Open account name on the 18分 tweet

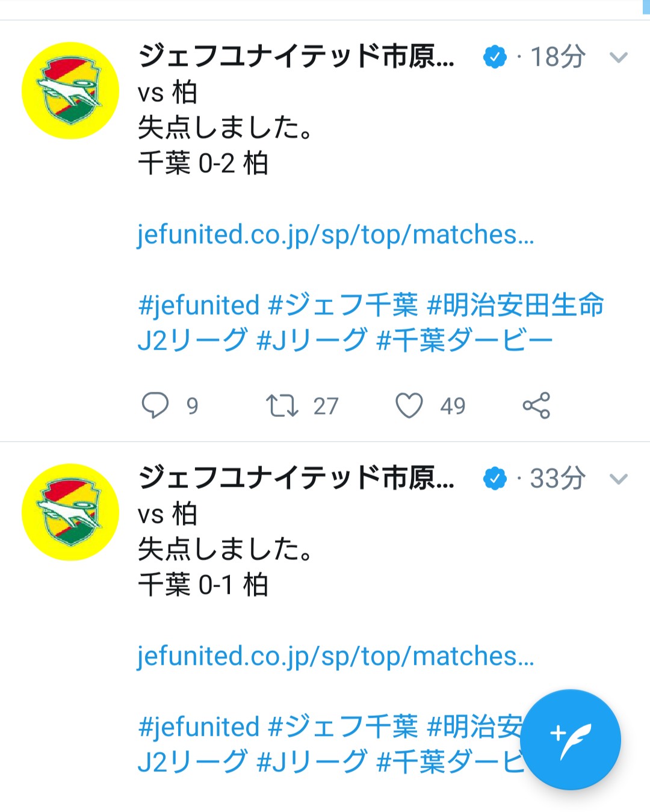tap(296, 57)
